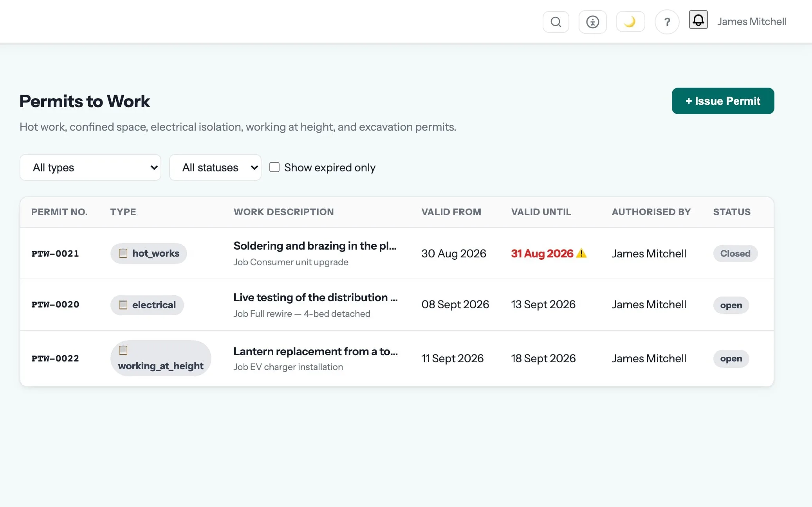Open the search icon in header
Screen dimensions: 812x507
[556, 22]
